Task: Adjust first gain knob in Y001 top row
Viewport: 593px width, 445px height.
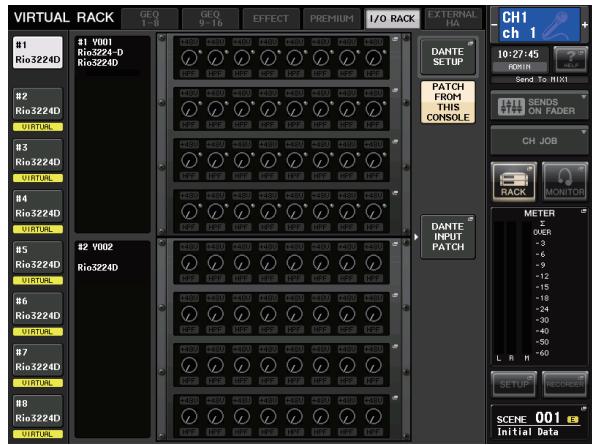Action: (x=189, y=58)
